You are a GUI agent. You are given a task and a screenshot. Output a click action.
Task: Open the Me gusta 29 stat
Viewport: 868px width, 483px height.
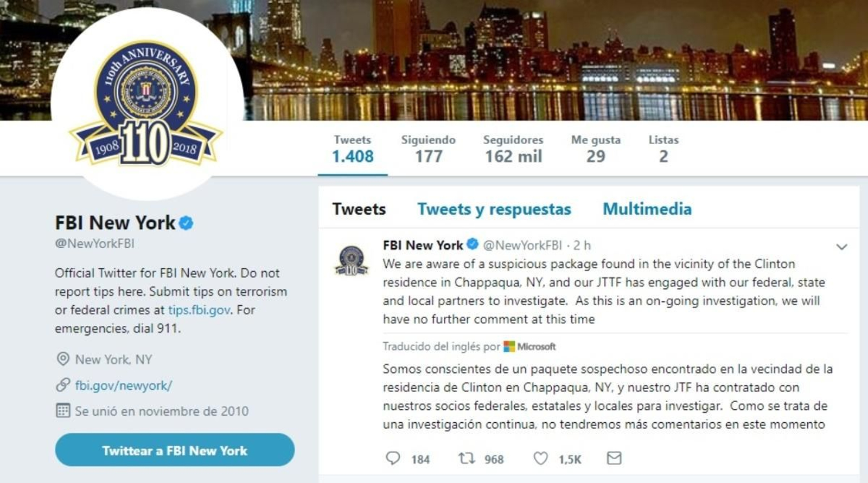[x=596, y=149]
